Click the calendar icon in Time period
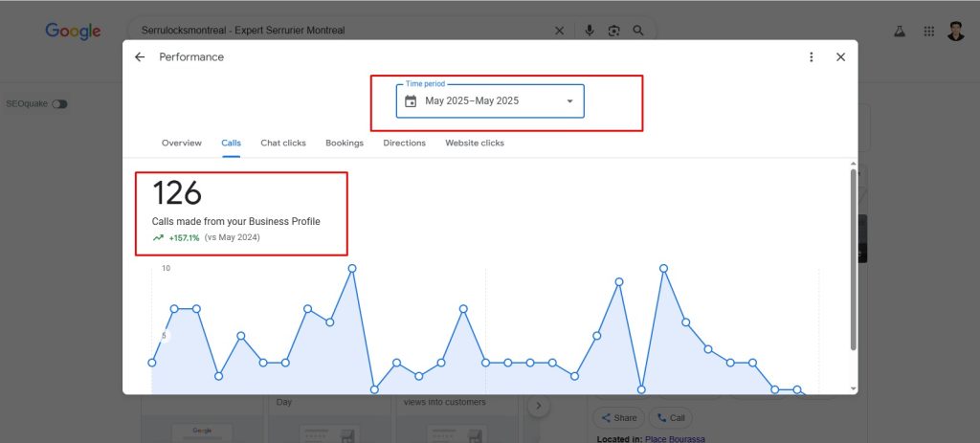The height and width of the screenshot is (443, 980). (x=411, y=101)
